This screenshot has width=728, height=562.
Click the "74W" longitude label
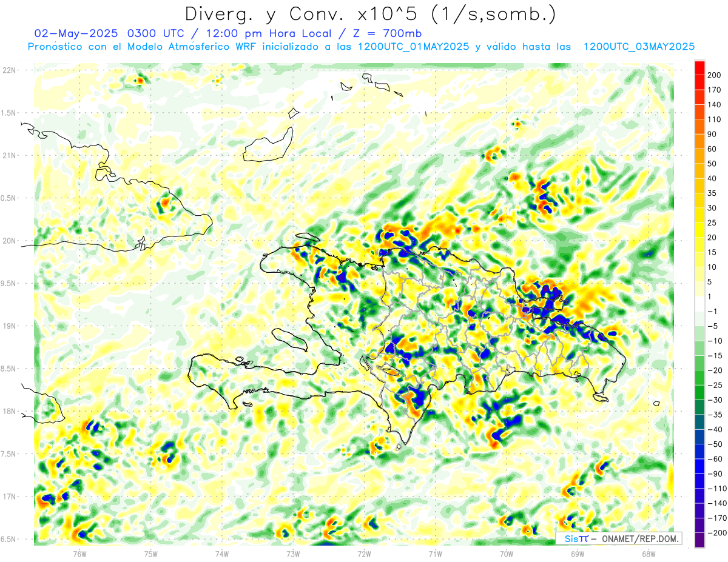pyautogui.click(x=221, y=554)
